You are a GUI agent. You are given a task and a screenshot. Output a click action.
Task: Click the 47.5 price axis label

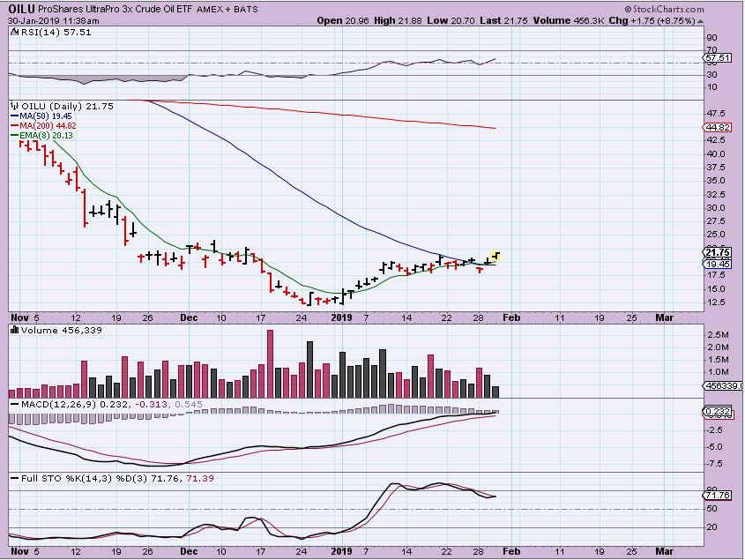(716, 113)
